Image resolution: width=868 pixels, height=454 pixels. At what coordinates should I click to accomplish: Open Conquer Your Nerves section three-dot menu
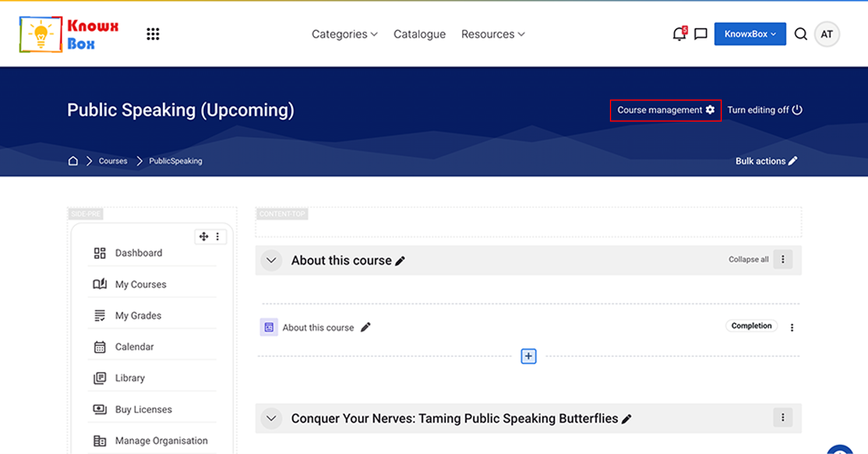coord(783,417)
